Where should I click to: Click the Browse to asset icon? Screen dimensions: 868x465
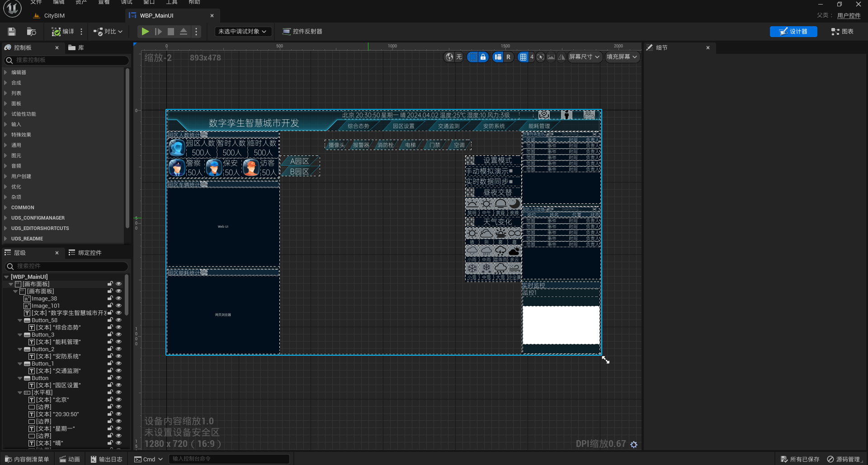click(x=31, y=32)
